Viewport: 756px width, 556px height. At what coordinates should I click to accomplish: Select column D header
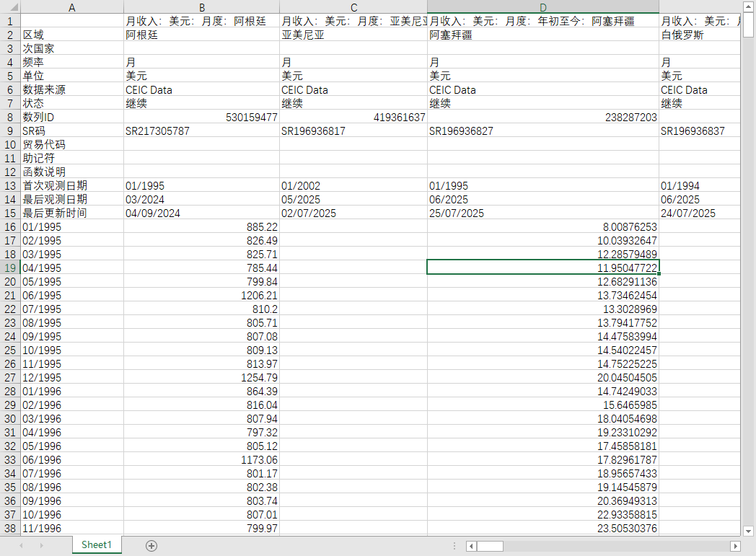coord(543,8)
